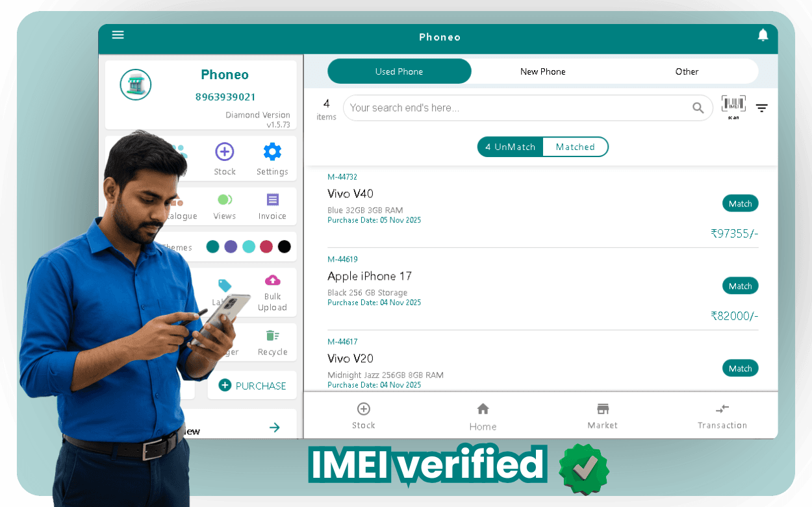Click the item code M-44732
Screen dimensions: 812x507
point(342,177)
